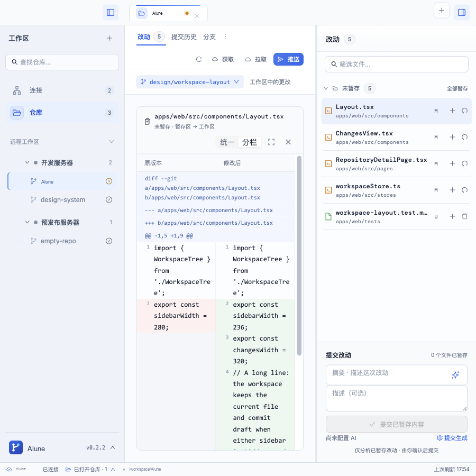Delete the untracked workspace-layout.test file
The height and width of the screenshot is (476, 476).
coord(464,216)
